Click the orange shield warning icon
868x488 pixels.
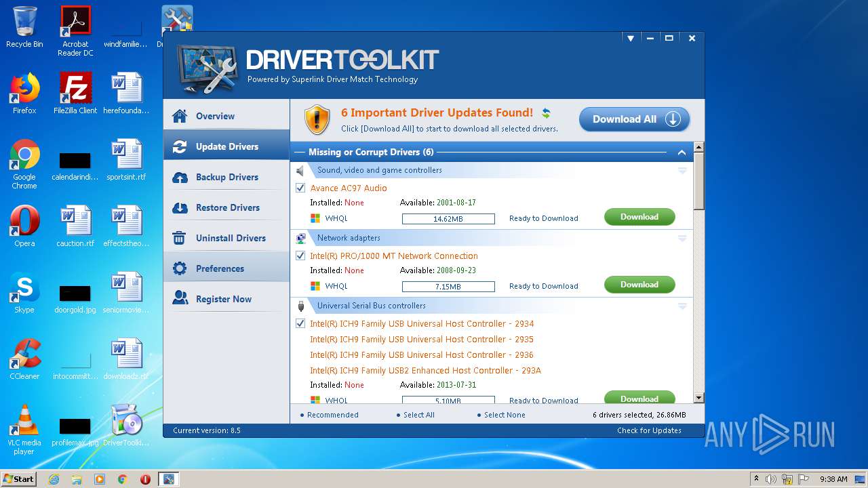pyautogui.click(x=317, y=120)
